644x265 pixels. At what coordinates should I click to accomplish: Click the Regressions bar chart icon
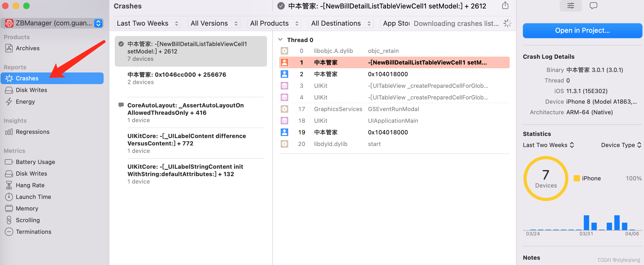point(9,132)
